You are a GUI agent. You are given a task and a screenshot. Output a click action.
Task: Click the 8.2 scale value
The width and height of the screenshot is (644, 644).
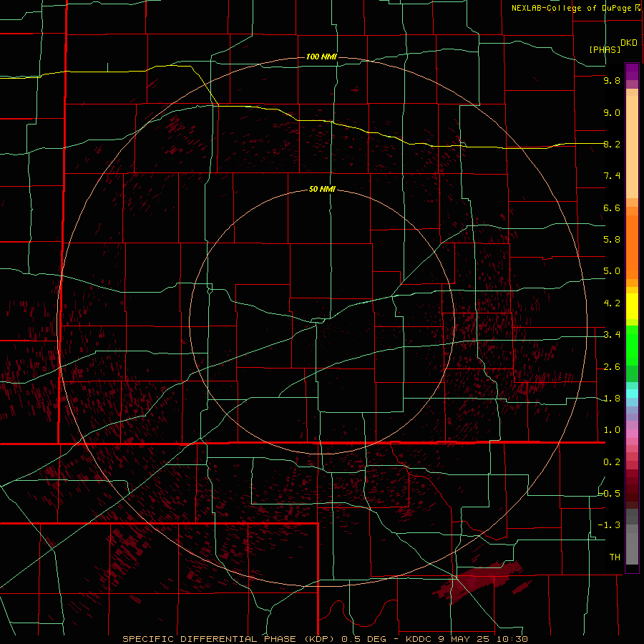[x=612, y=144]
